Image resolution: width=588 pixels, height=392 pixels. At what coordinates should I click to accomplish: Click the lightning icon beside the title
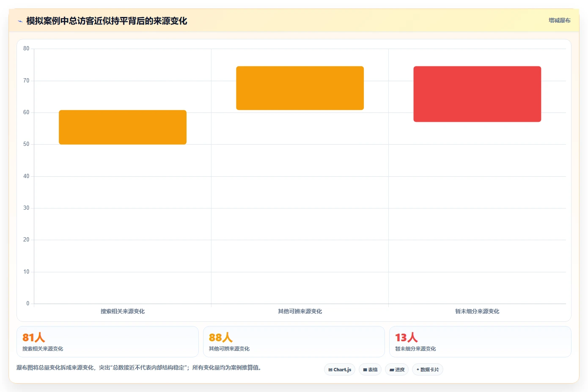20,21
